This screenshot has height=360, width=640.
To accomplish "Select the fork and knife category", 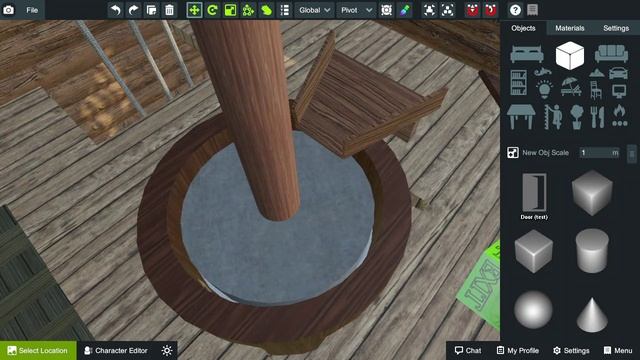I will click(597, 117).
